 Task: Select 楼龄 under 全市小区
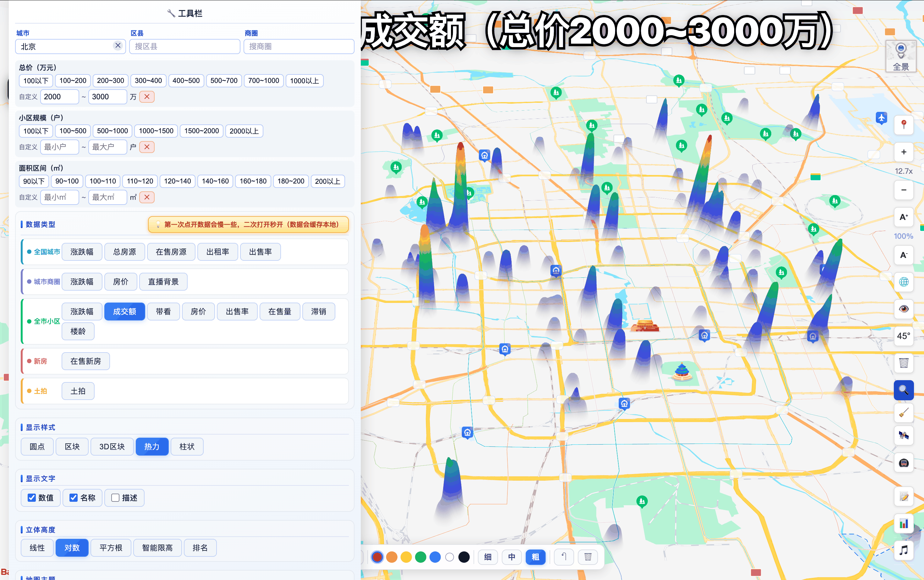click(78, 331)
